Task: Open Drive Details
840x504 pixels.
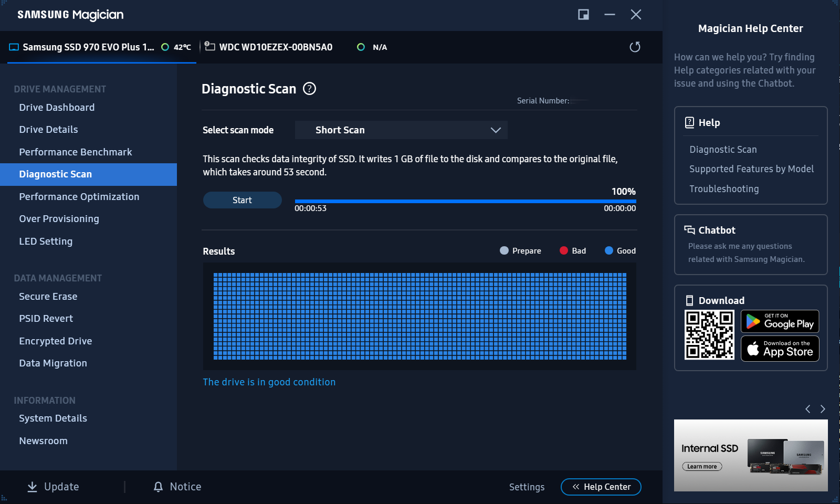Action: [x=48, y=130]
